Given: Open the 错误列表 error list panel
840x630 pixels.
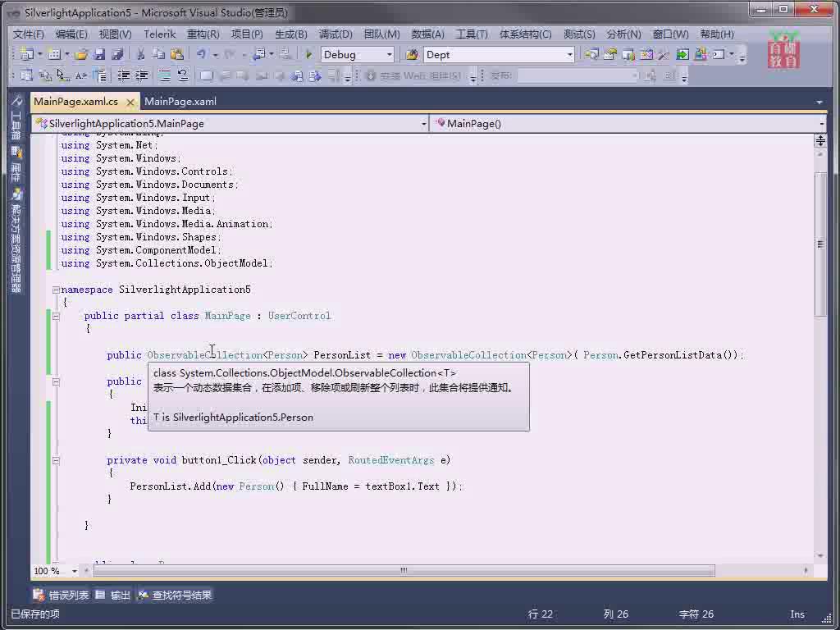Looking at the screenshot, I should click(61, 596).
